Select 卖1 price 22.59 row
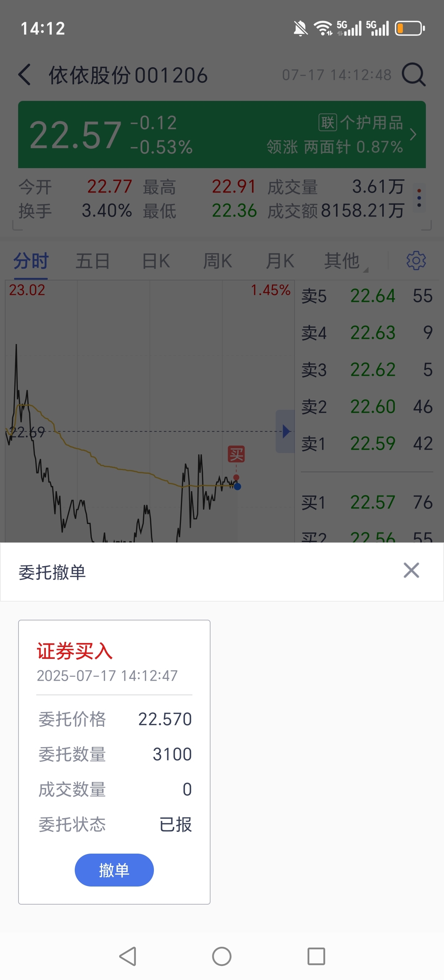 (367, 443)
